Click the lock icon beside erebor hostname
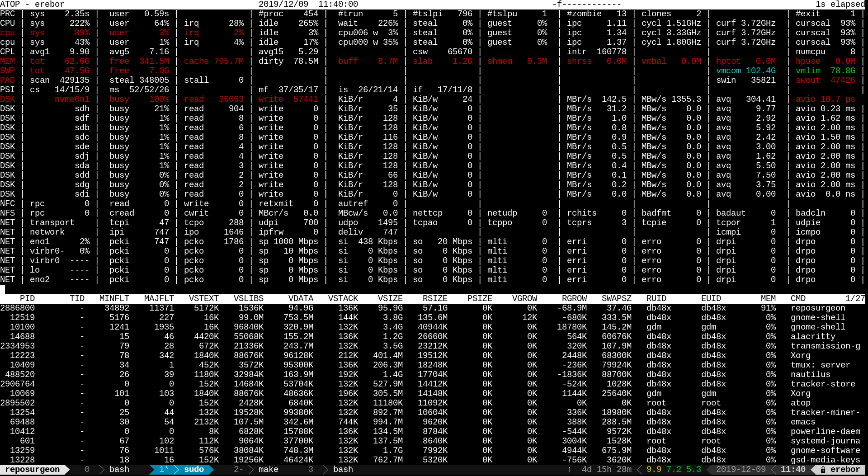The image size is (868, 476). pyautogui.click(x=823, y=470)
